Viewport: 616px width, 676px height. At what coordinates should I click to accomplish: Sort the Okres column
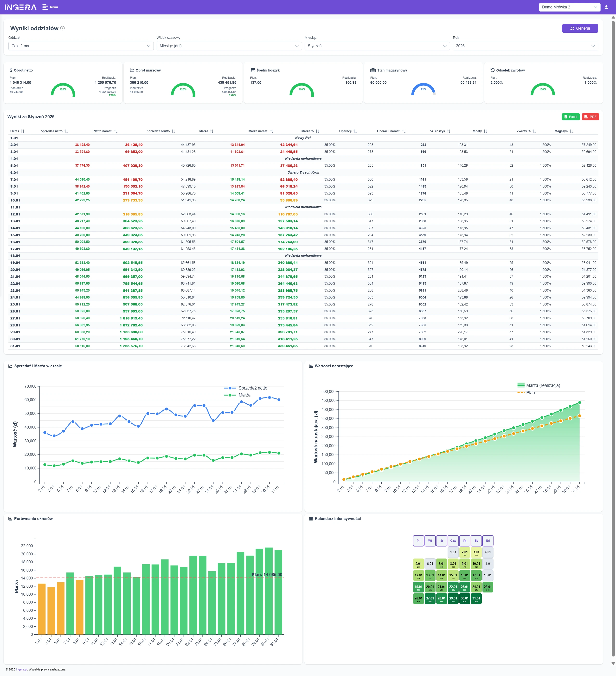click(x=22, y=131)
